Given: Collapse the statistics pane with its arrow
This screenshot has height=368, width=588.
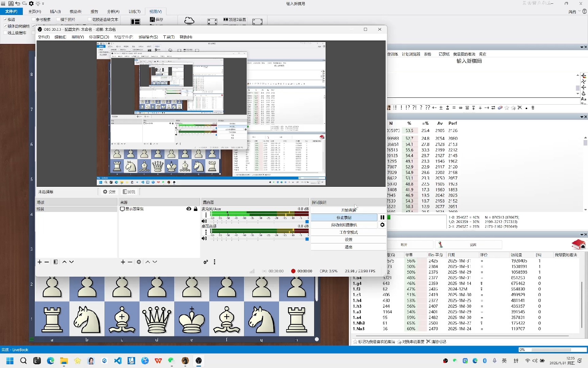Looking at the screenshot, I should click(x=582, y=117).
